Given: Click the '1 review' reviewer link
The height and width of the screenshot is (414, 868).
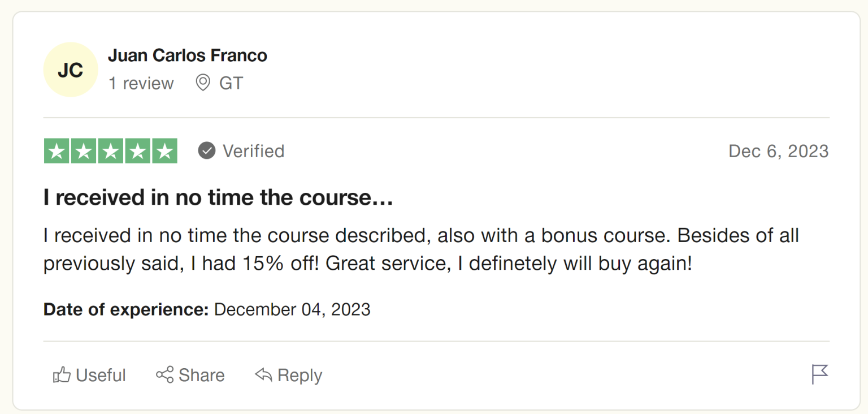Looking at the screenshot, I should click(141, 83).
